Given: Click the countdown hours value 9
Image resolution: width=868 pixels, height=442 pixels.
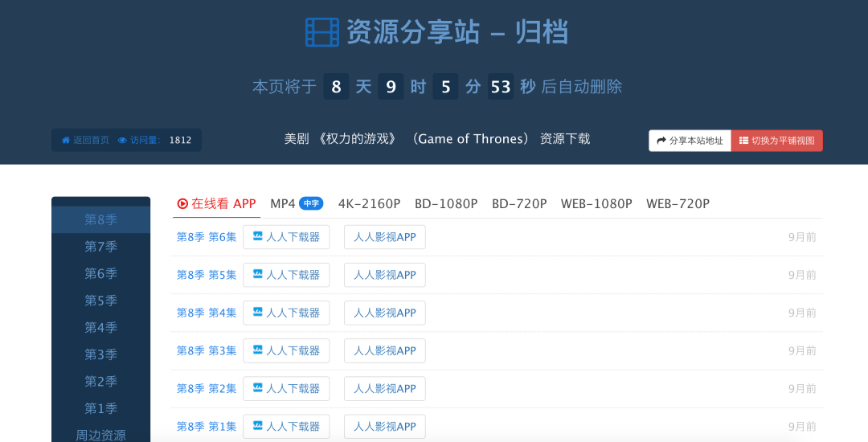Looking at the screenshot, I should [391, 86].
